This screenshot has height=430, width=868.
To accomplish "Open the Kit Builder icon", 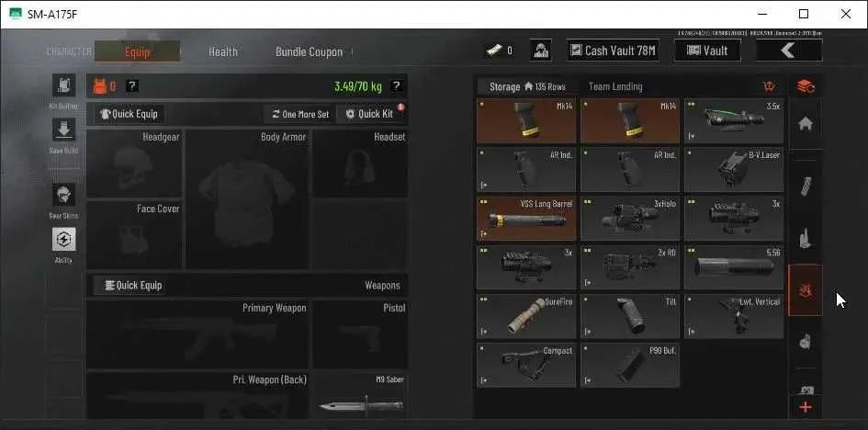I will point(63,85).
